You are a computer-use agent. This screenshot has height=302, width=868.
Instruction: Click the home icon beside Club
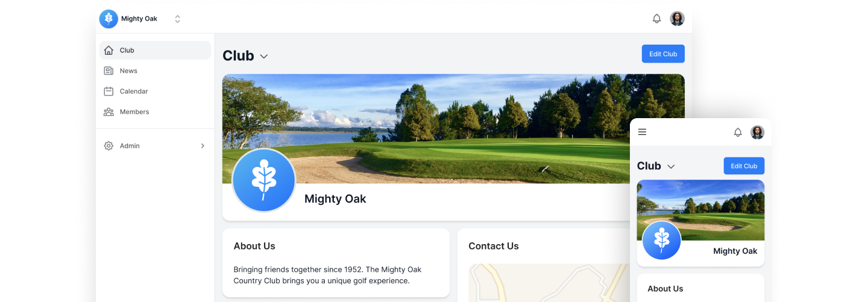coord(108,51)
